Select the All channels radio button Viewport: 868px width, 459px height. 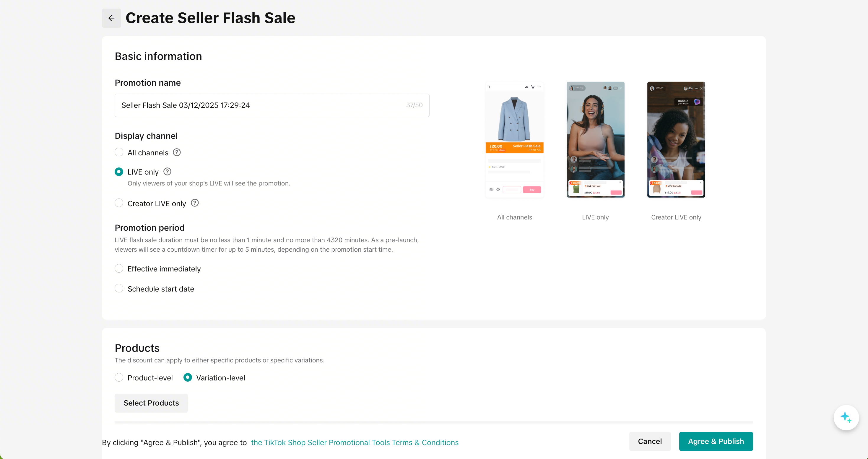(x=119, y=152)
